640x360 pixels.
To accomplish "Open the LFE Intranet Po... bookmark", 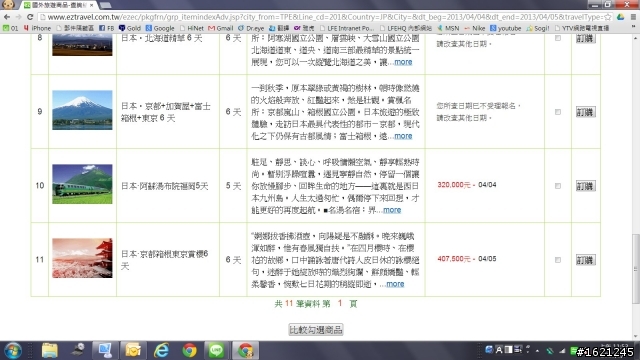I will pyautogui.click(x=347, y=28).
